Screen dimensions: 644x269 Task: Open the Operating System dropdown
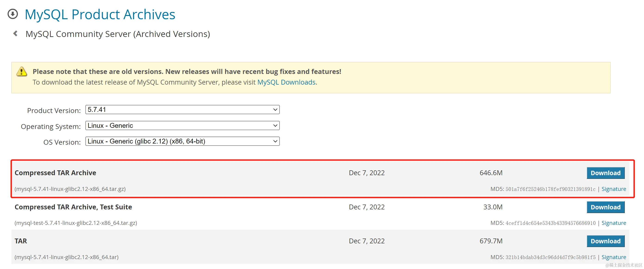point(182,126)
